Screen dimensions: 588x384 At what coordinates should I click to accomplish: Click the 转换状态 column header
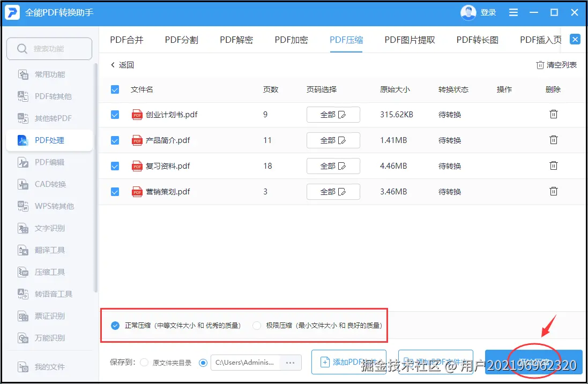pyautogui.click(x=453, y=89)
